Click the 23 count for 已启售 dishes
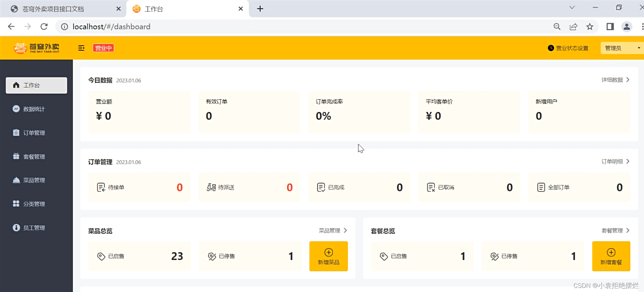 coord(177,256)
